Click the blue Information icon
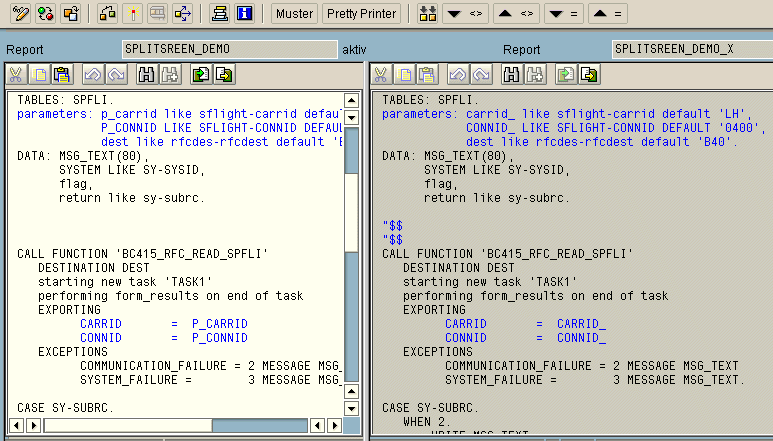 [x=245, y=14]
